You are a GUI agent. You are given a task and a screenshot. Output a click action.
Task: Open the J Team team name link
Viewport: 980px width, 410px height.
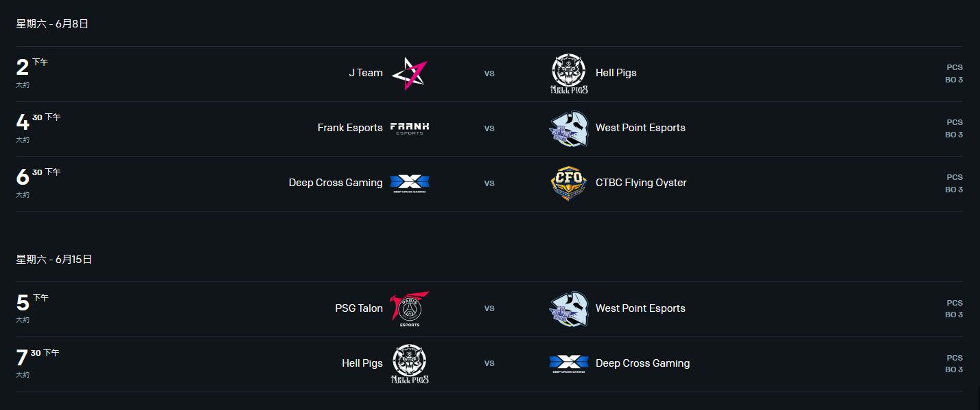pyautogui.click(x=366, y=73)
